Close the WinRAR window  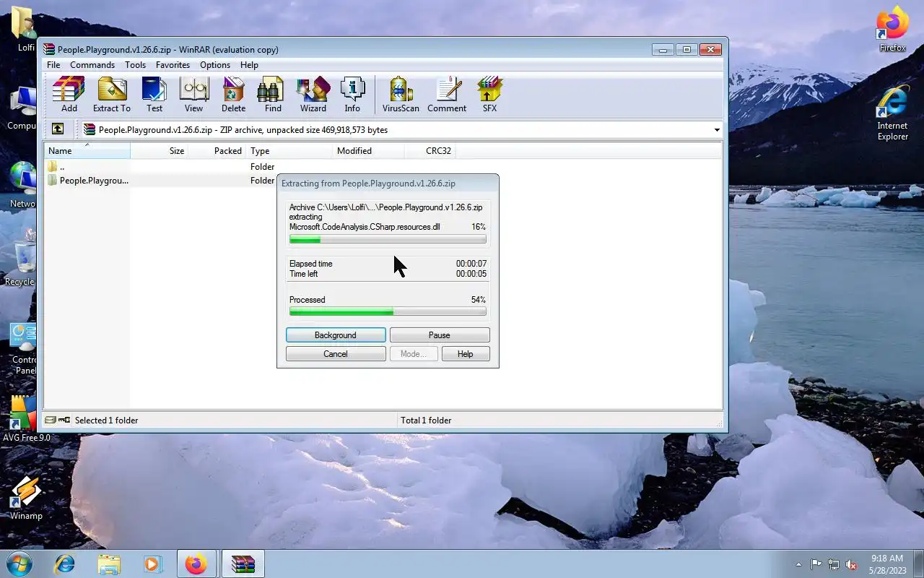coord(710,49)
